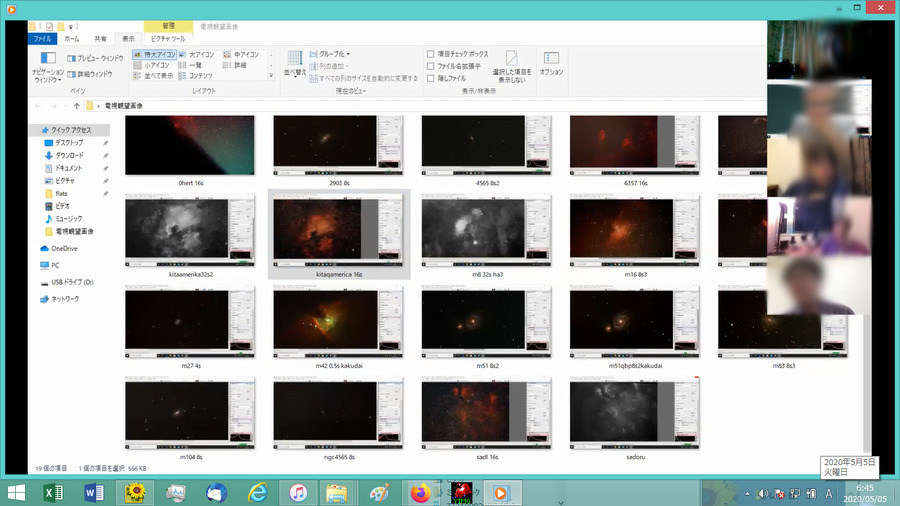Click the ngc4565 8s file name

pos(339,457)
